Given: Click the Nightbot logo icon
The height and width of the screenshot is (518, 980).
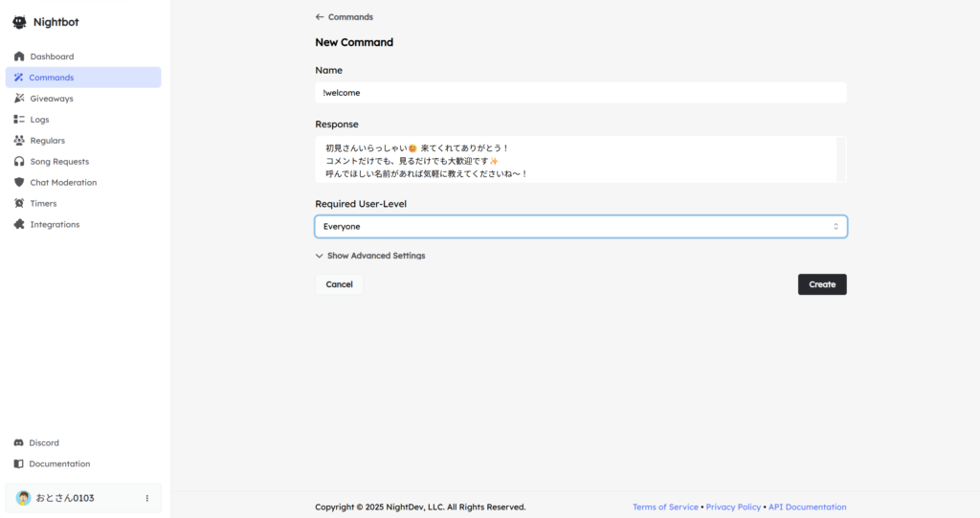Looking at the screenshot, I should (x=19, y=22).
